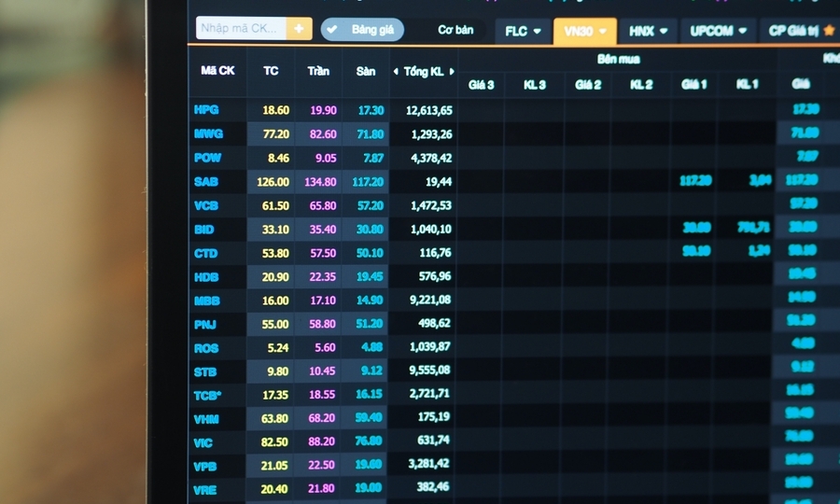The width and height of the screenshot is (840, 504).
Task: Open stock symbol BID
Action: pyautogui.click(x=203, y=230)
